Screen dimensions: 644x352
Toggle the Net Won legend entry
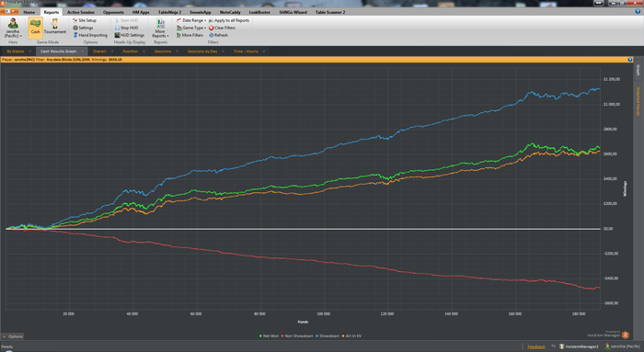[x=269, y=336]
